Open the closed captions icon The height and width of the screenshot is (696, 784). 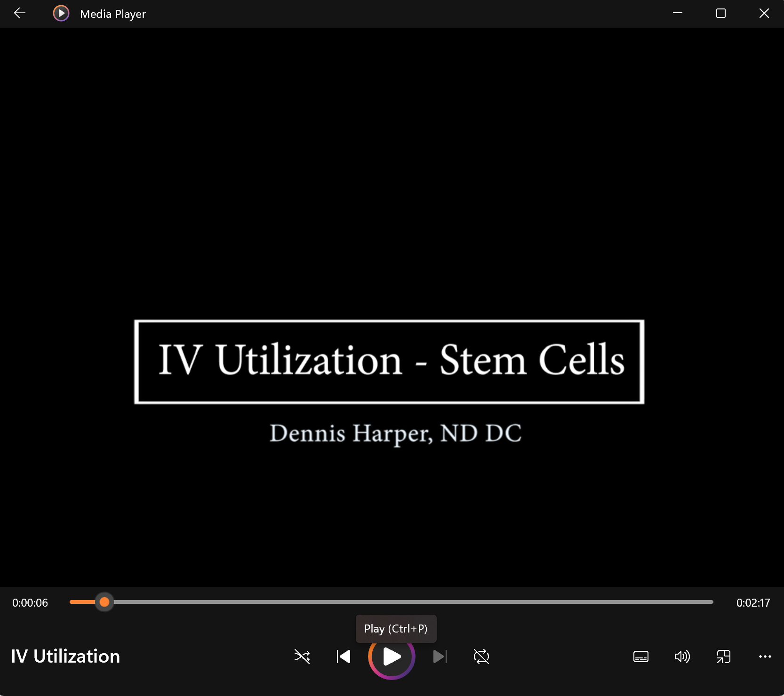pyautogui.click(x=640, y=656)
